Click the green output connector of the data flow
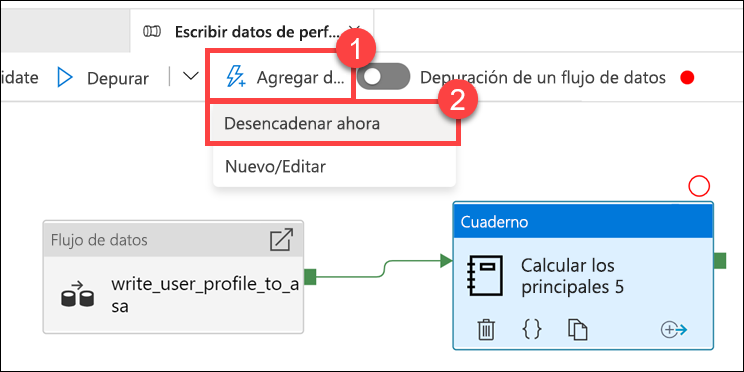This screenshot has height=372, width=744. (x=310, y=277)
